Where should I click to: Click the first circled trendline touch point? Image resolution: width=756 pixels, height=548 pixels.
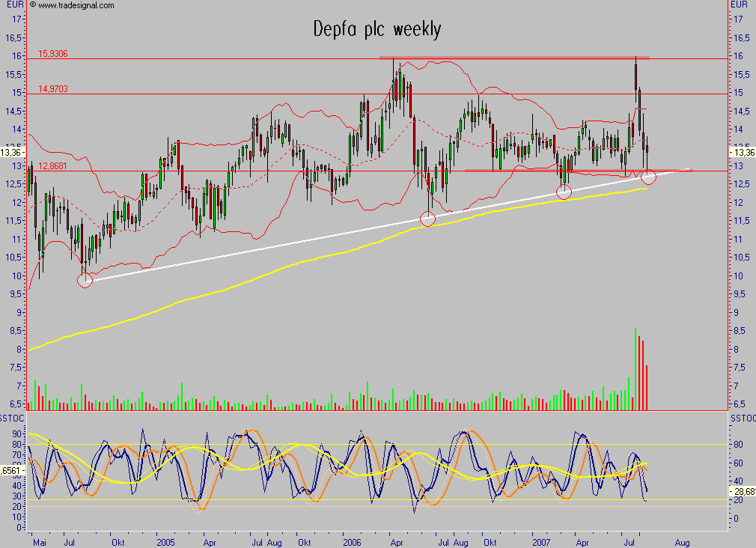click(x=85, y=280)
